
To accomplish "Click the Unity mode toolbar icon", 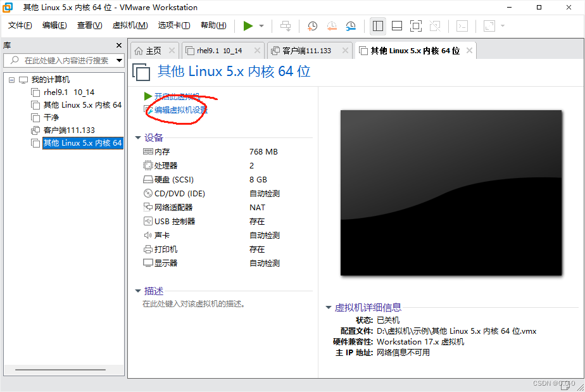I will coord(435,26).
